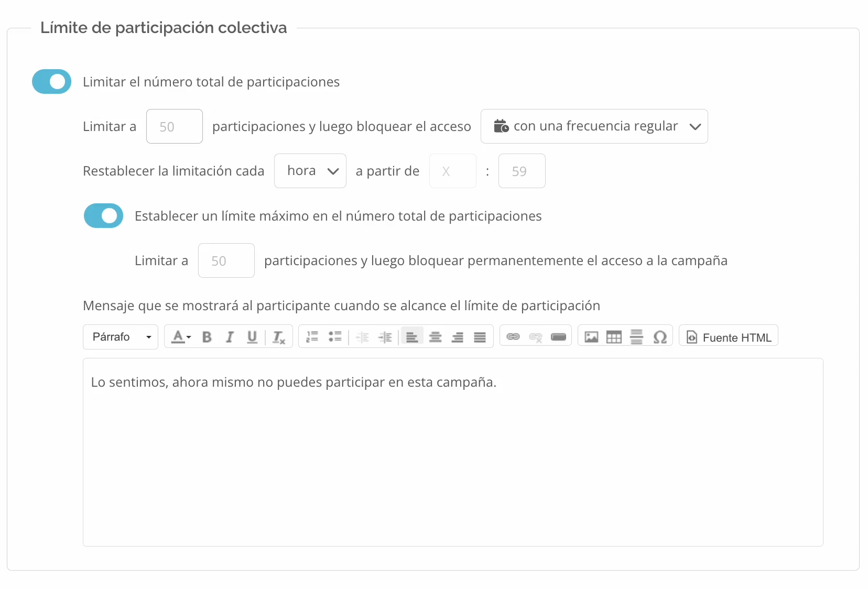868x589 pixels.
Task: Clear formatting with the Tx icon
Action: click(x=279, y=337)
